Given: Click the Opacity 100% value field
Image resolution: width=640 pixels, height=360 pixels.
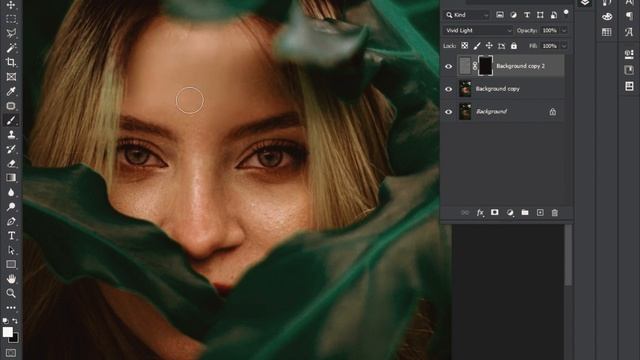Looking at the screenshot, I should click(550, 31).
